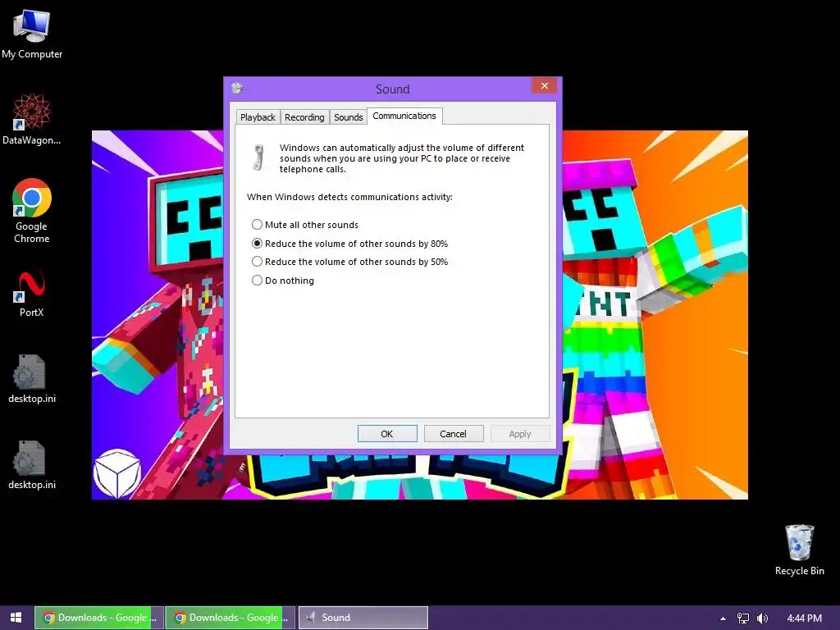This screenshot has height=630, width=840.
Task: Click the Apply button
Action: point(520,433)
